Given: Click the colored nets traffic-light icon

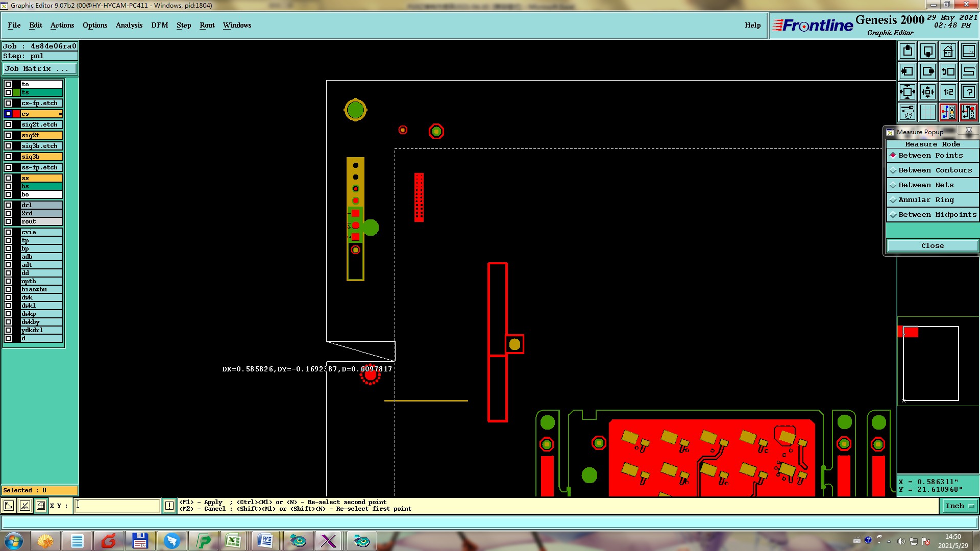Looking at the screenshot, I should point(948,112).
